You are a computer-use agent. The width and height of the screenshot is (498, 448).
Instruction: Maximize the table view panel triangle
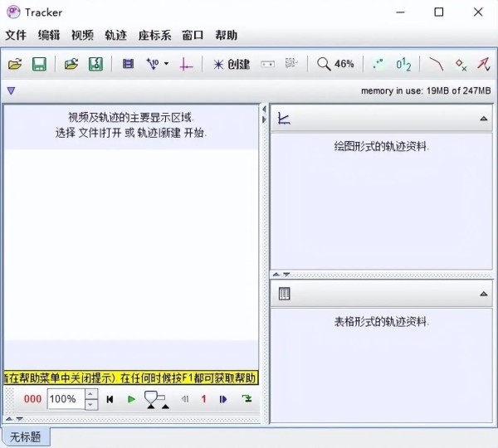[x=484, y=294]
